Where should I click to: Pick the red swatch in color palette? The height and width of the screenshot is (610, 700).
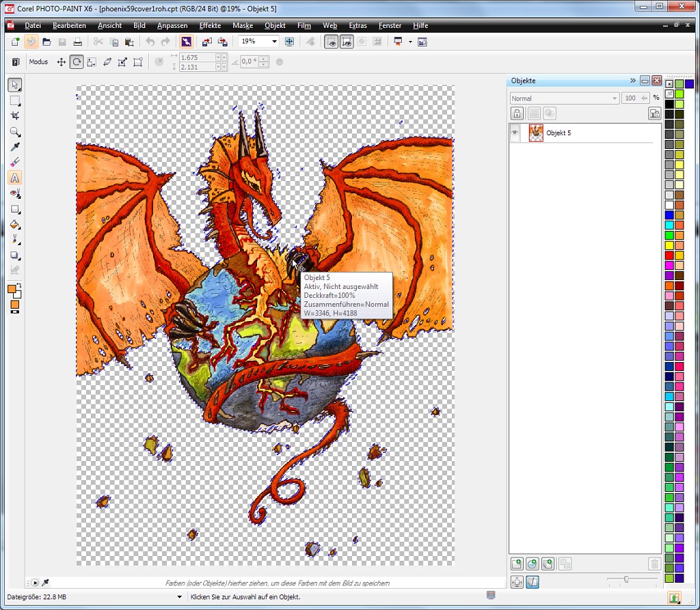tap(669, 255)
